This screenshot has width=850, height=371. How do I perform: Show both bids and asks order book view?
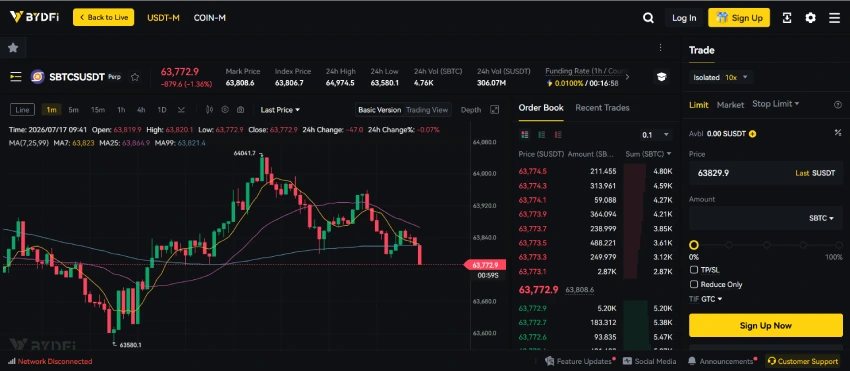tap(524, 135)
